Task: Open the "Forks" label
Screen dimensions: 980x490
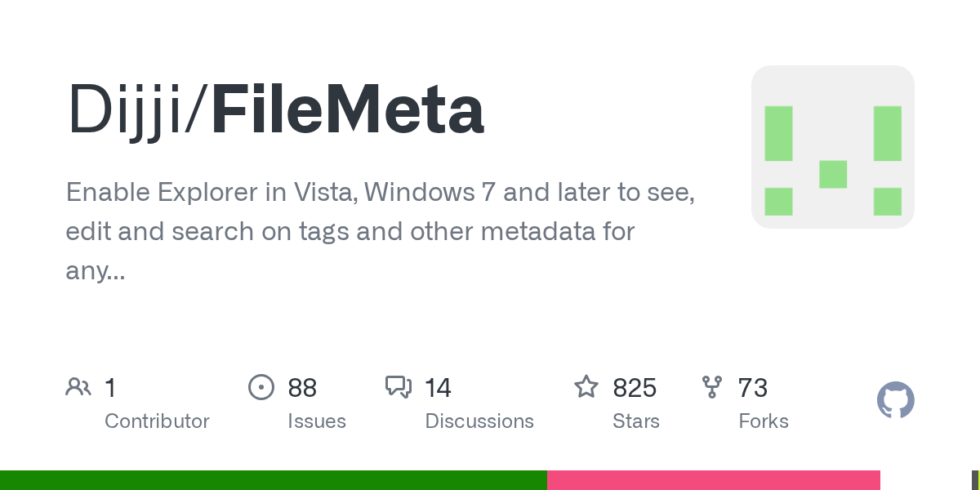Action: coord(764,421)
